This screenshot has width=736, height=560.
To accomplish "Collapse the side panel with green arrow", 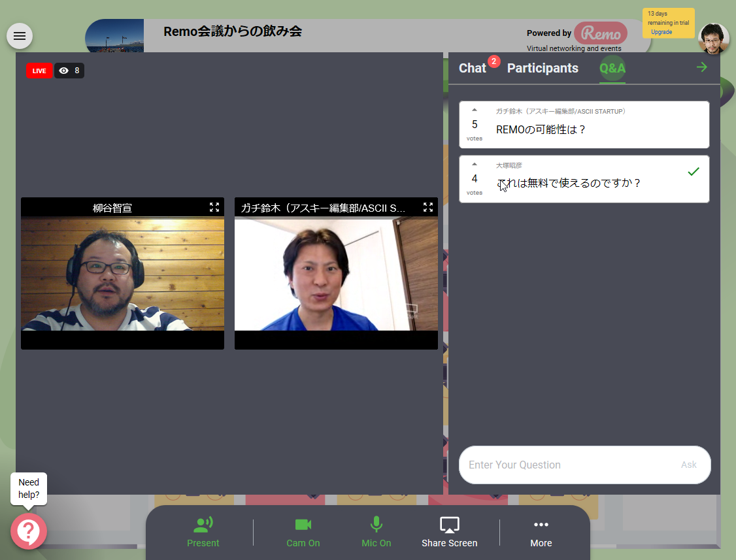I will 702,67.
